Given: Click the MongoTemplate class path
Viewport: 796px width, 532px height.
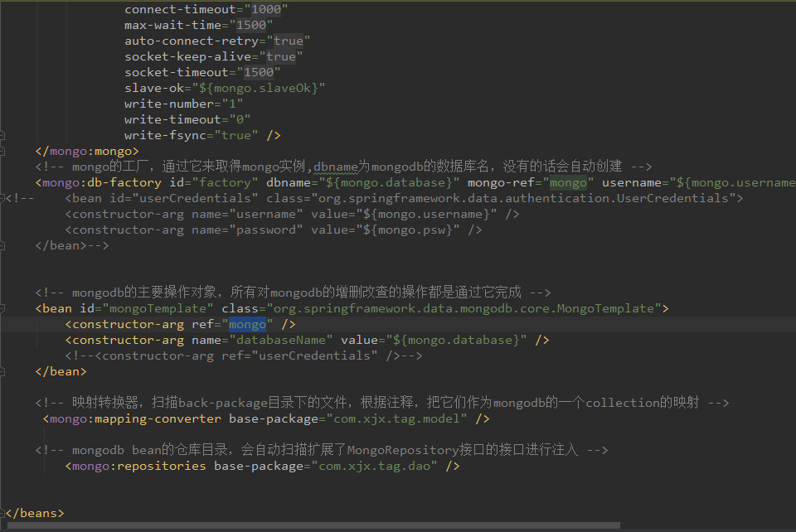Looking at the screenshot, I should [464, 308].
